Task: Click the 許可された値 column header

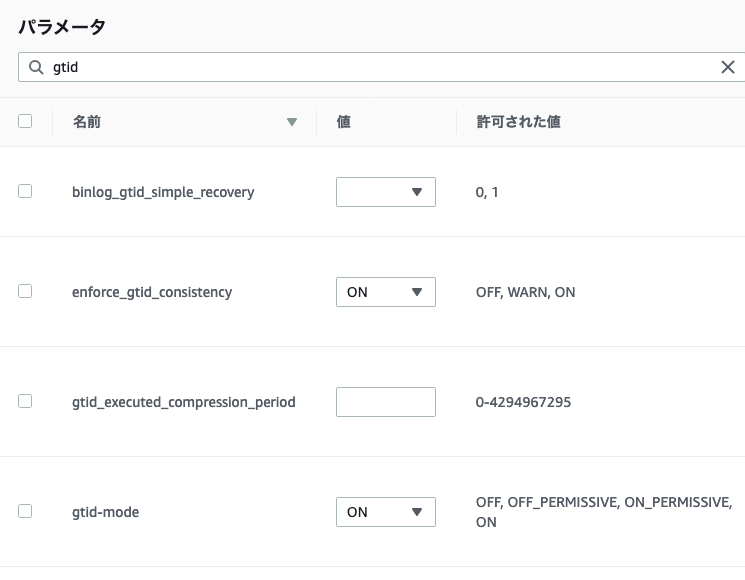Action: coord(518,122)
